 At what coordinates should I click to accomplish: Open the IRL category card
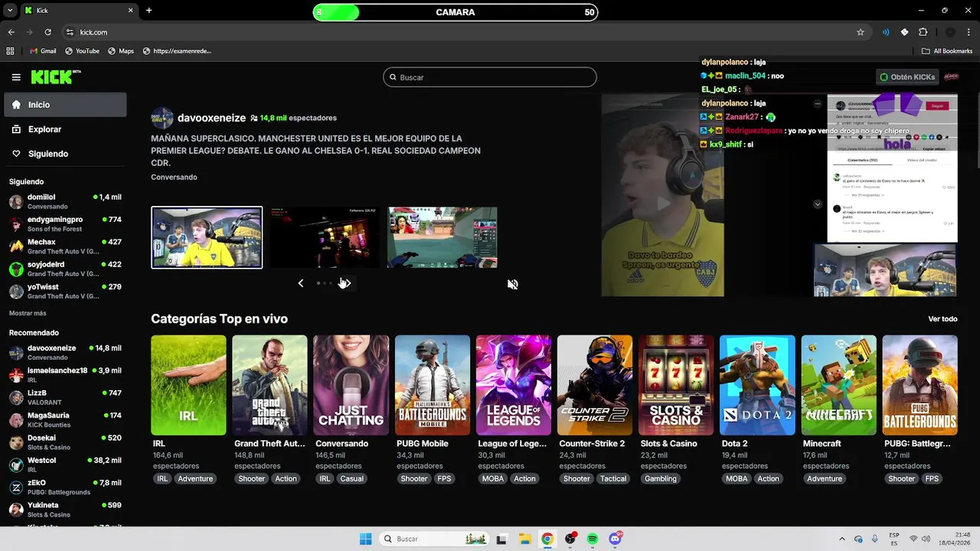188,385
